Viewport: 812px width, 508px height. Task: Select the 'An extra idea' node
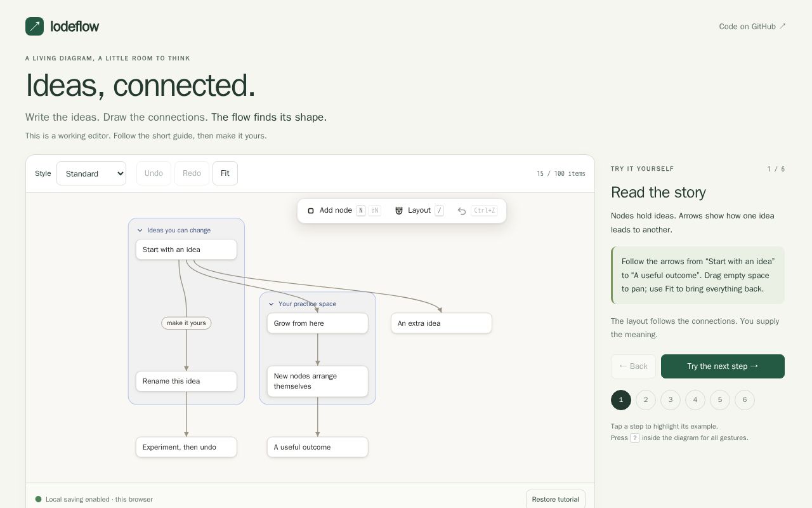(442, 323)
